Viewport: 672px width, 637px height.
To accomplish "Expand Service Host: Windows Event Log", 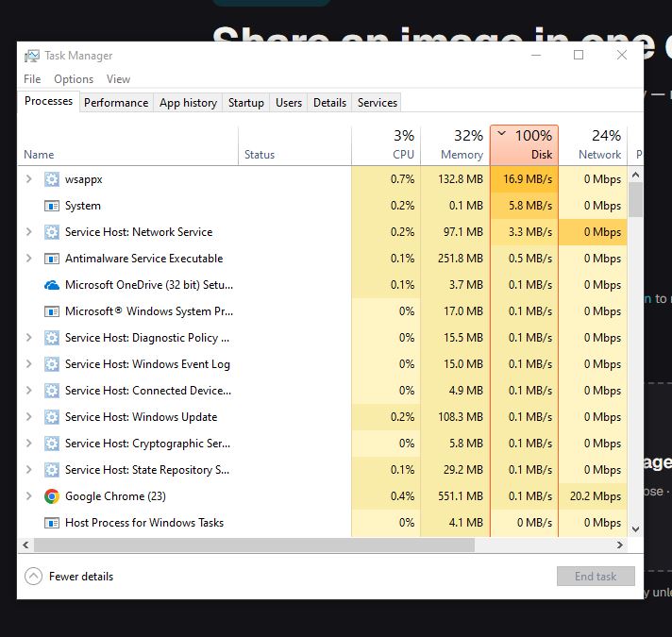I will click(28, 363).
